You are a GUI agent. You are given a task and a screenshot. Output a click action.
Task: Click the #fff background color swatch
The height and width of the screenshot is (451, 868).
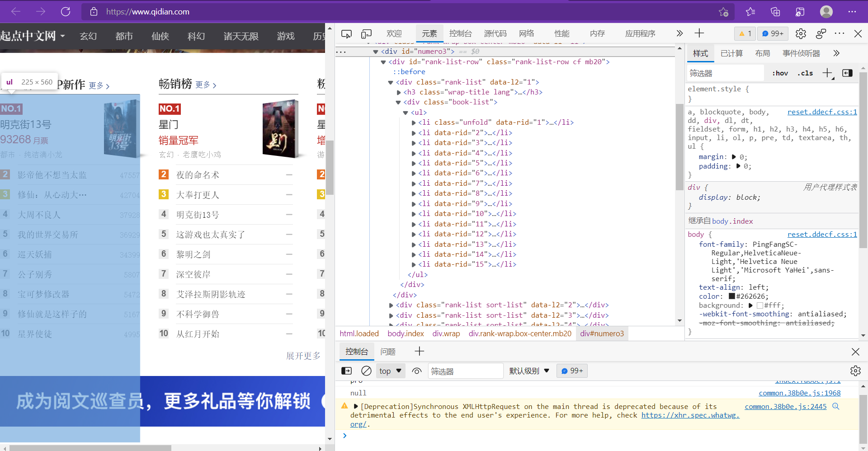(x=759, y=305)
